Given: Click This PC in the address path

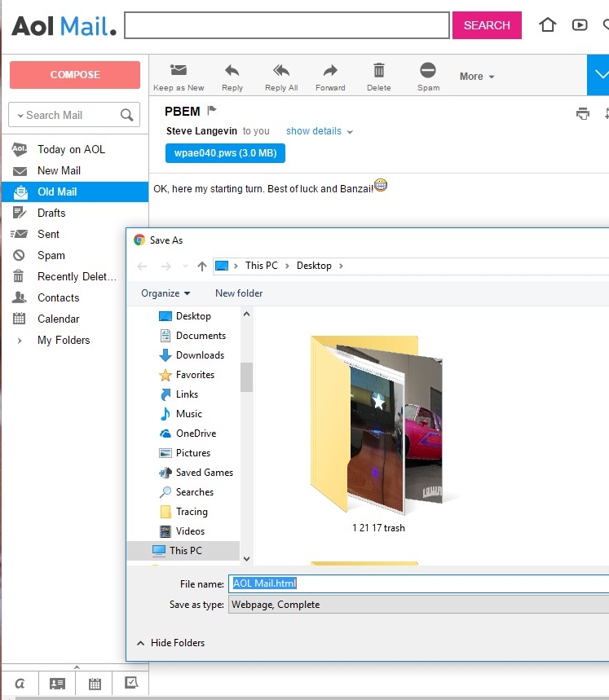Looking at the screenshot, I should (x=262, y=266).
